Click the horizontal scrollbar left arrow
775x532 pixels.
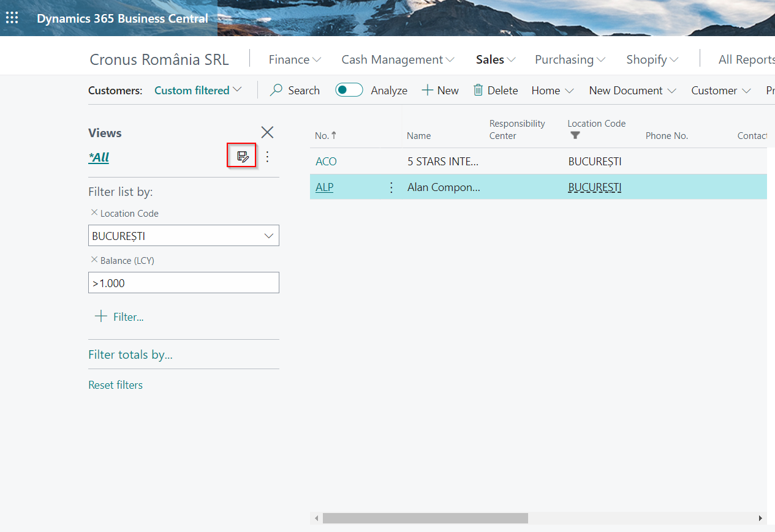click(x=316, y=518)
